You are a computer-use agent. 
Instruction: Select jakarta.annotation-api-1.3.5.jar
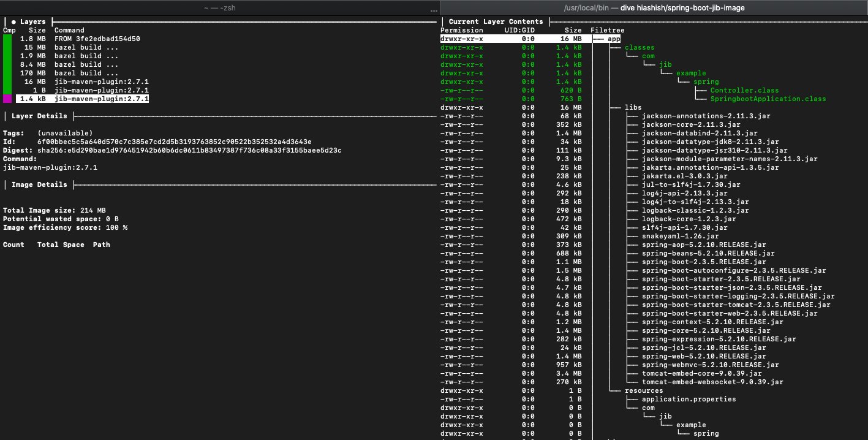click(x=711, y=167)
